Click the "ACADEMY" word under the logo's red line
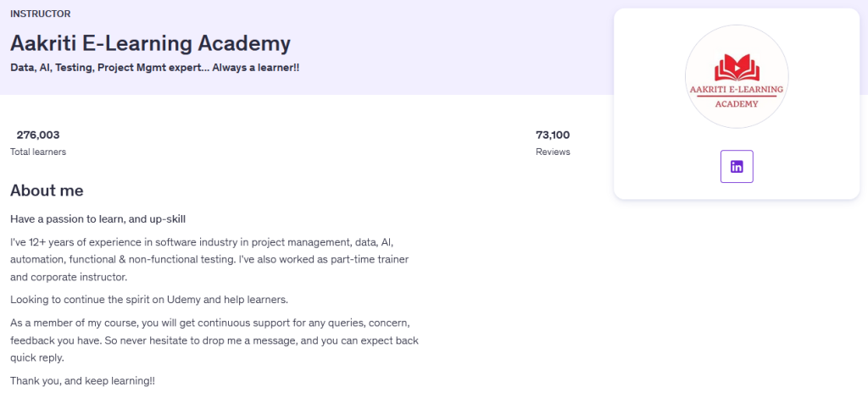Viewport: 868px width, 398px height. tap(737, 103)
